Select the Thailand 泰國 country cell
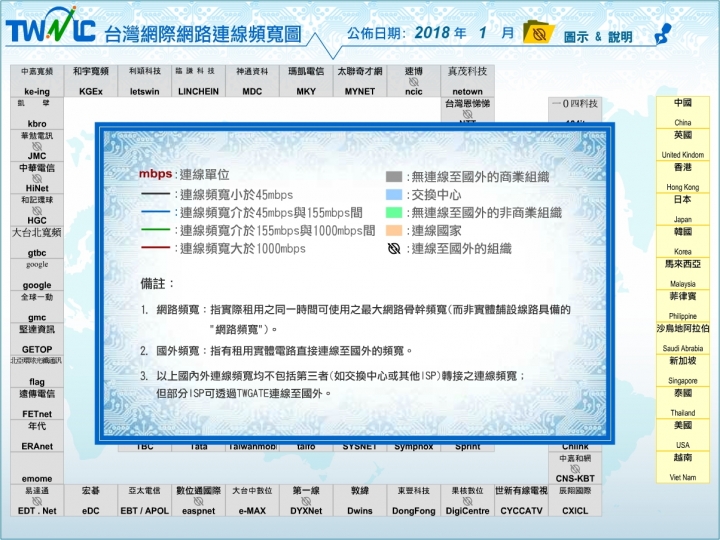720x540 pixels. tap(683, 402)
